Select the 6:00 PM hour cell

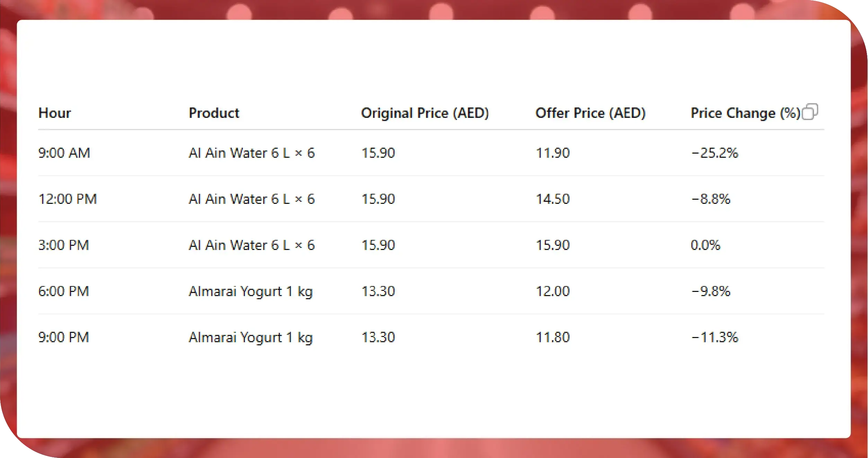64,291
